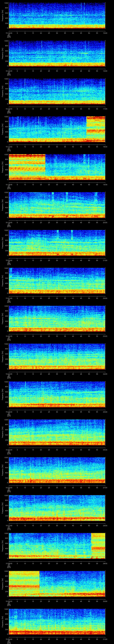View the spectrogram panel starting at 15:20:00
The width and height of the screenshot is (114, 644).
[x=57, y=243]
